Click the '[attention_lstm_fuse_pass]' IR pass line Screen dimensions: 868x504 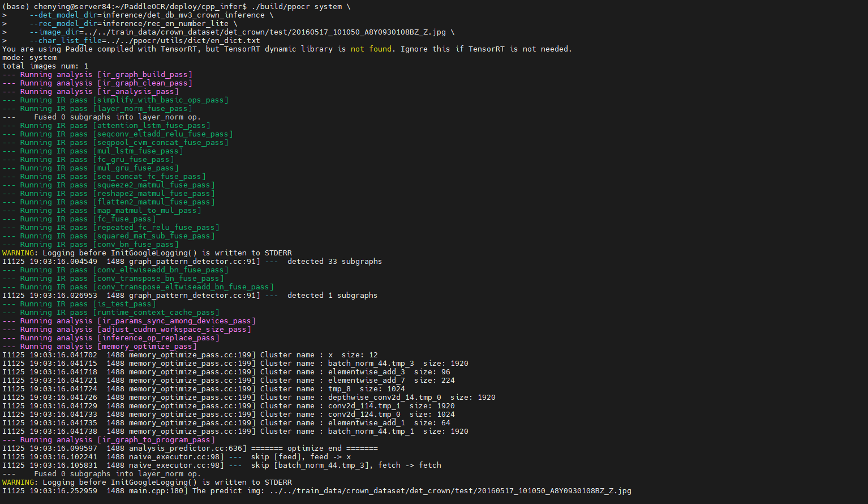106,126
